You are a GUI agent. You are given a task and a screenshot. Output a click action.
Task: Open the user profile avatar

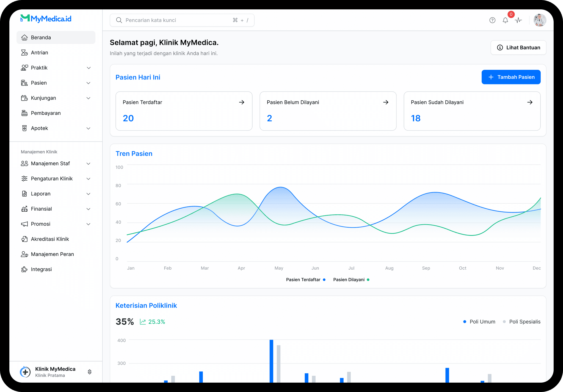(540, 20)
